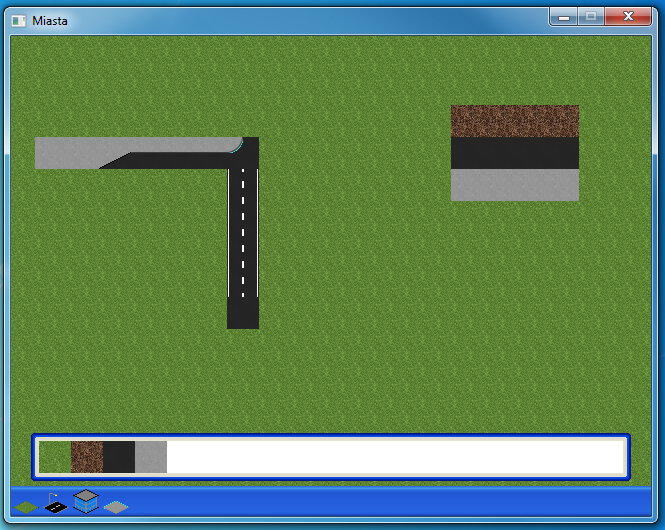
Task: Minimize the Miasta window
Action: point(564,17)
